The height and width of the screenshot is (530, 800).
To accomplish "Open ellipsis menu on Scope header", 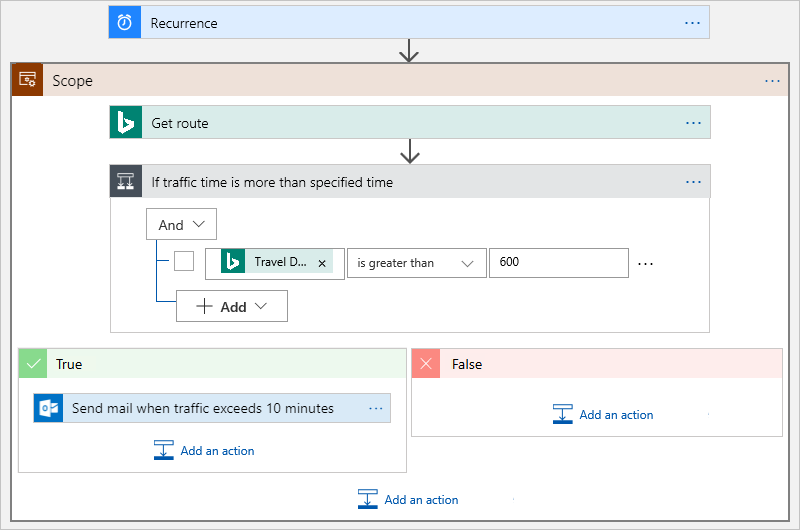I will [x=772, y=80].
